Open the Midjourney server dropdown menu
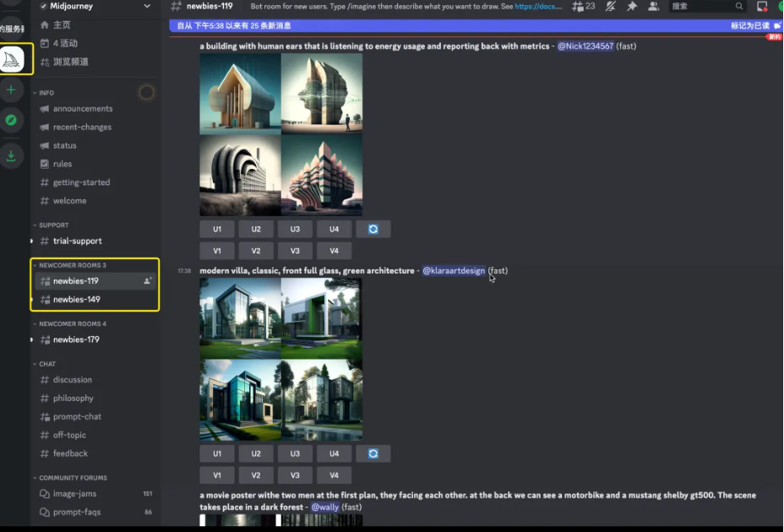Image resolution: width=784 pixels, height=532 pixels. 146,6
